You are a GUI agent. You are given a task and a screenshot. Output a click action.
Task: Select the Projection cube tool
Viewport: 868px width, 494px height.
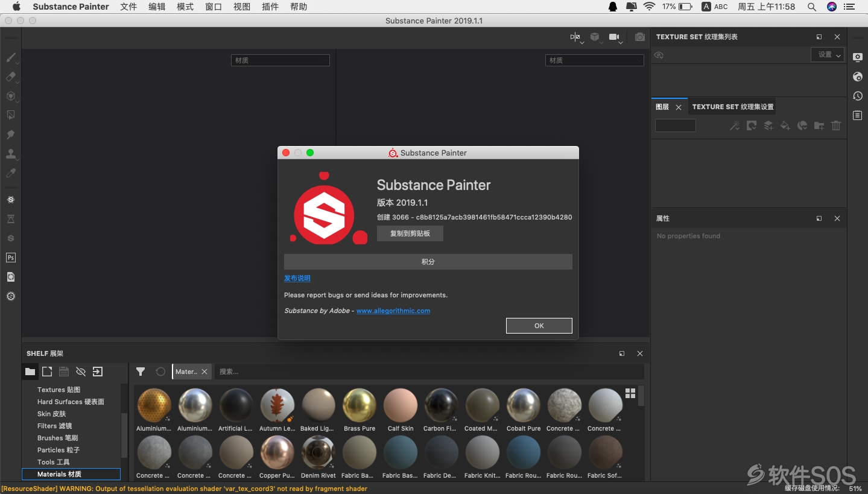11,96
